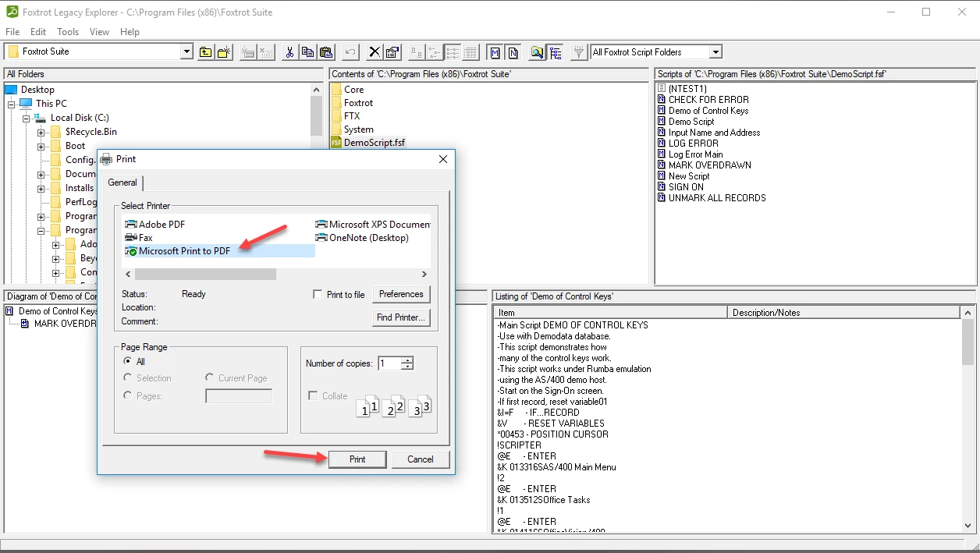Expand the Installs folder node
Screen dimensions: 980x553
[x=41, y=188]
